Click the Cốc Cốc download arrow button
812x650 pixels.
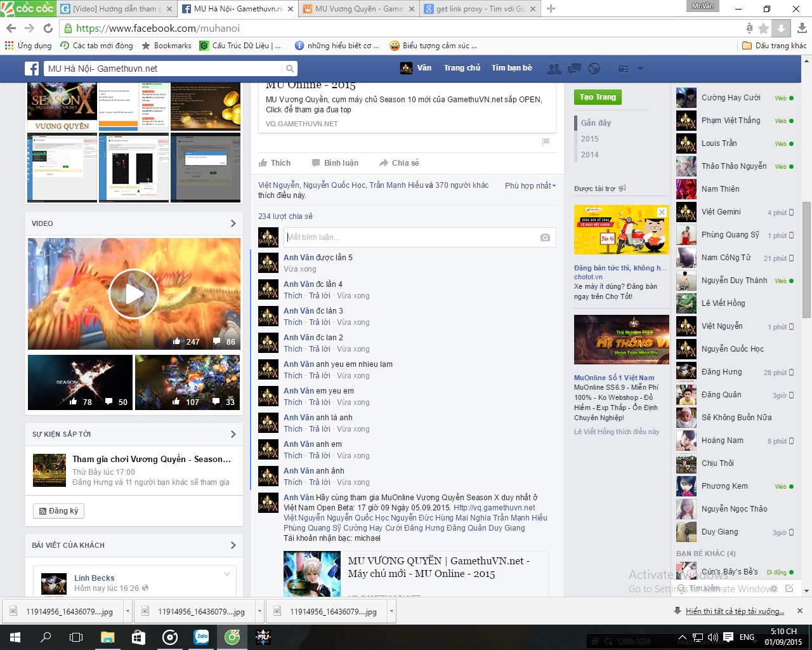tap(781, 29)
